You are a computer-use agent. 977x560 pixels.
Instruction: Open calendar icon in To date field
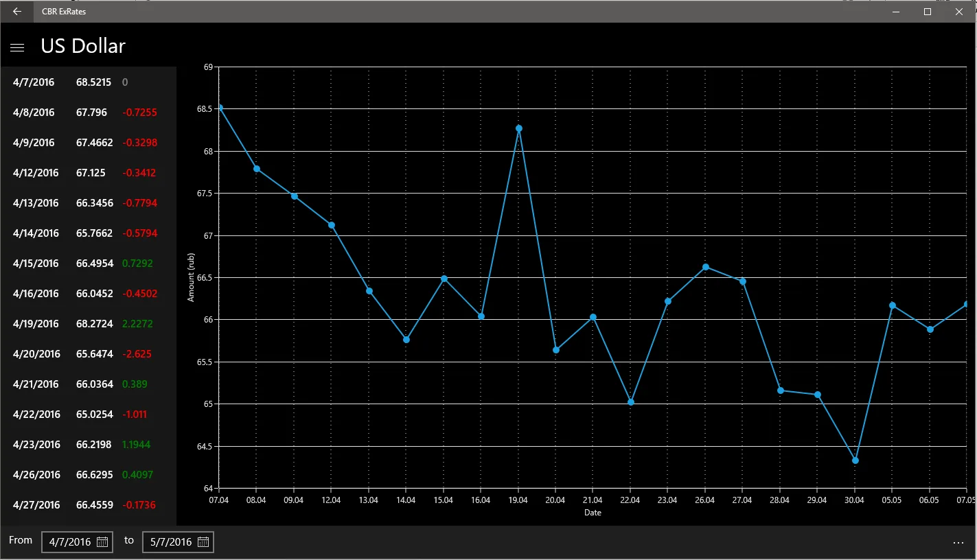(203, 542)
